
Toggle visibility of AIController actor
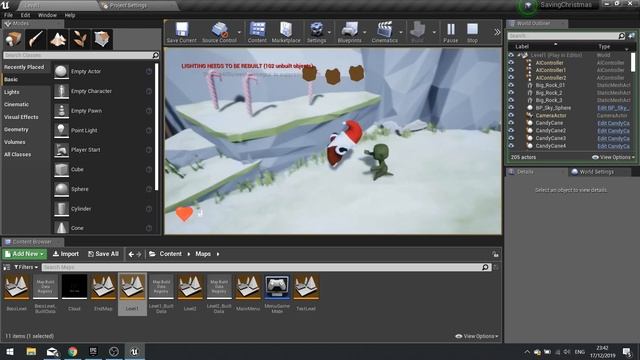511,62
